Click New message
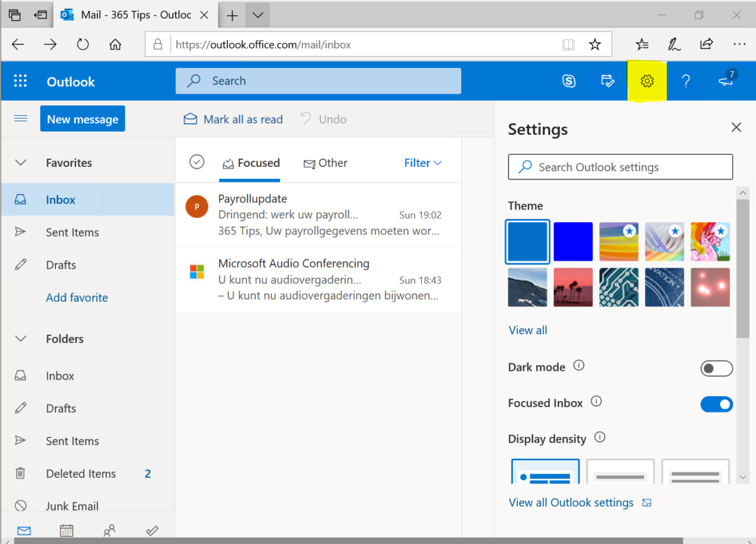This screenshot has height=544, width=756. tap(82, 118)
